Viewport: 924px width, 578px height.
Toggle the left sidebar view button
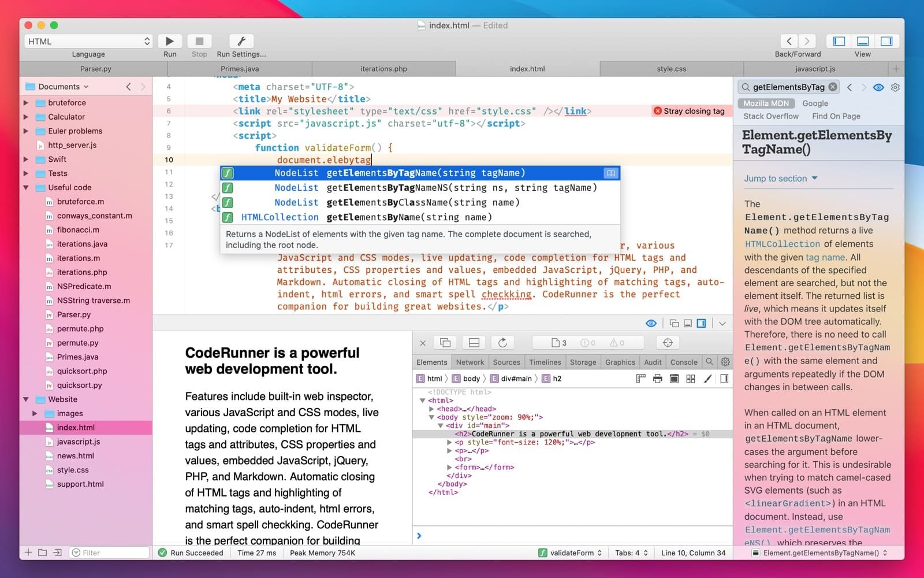[x=839, y=41]
